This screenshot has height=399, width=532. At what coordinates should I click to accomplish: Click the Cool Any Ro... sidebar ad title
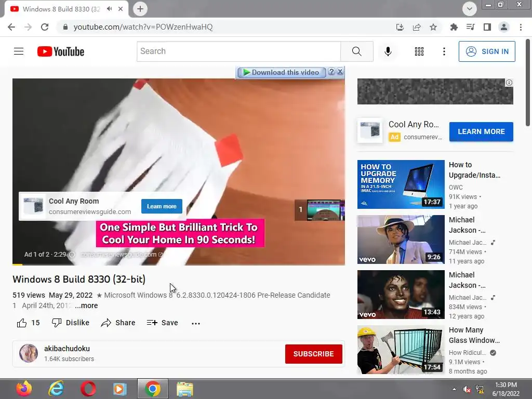pos(414,125)
